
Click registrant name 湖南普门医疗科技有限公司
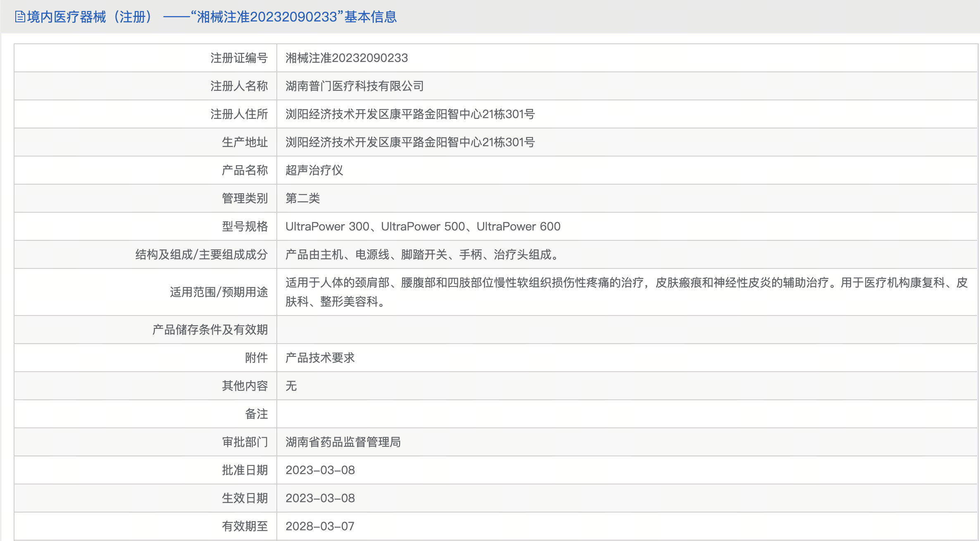pos(355,86)
